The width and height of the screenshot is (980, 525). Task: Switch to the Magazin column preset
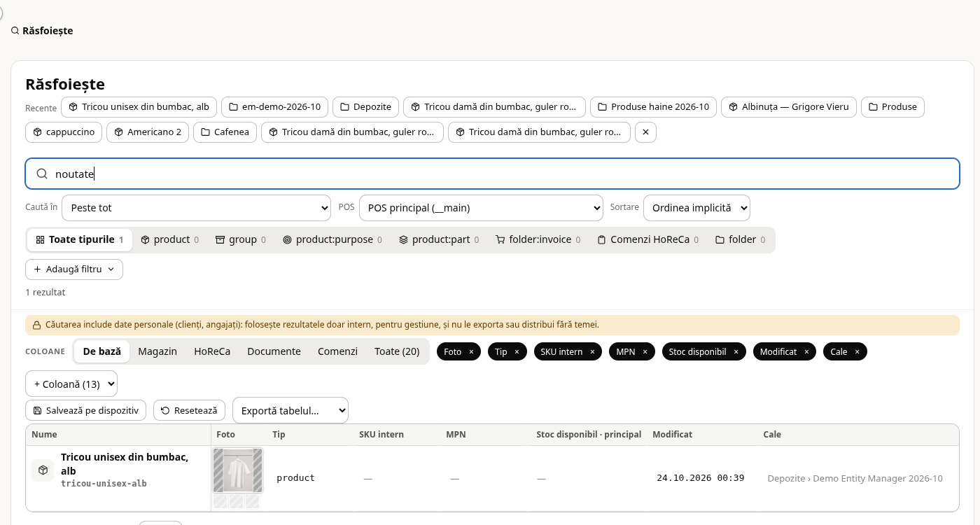coord(157,351)
